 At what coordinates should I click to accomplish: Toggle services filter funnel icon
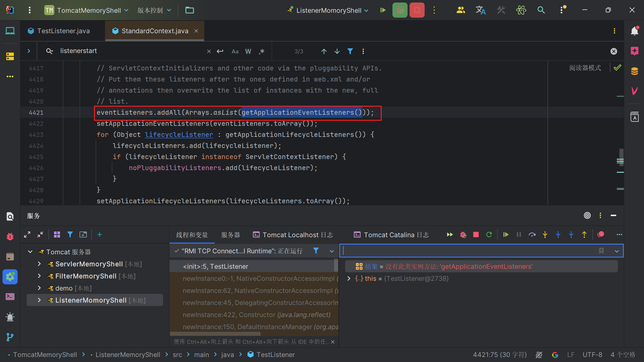coord(70,235)
